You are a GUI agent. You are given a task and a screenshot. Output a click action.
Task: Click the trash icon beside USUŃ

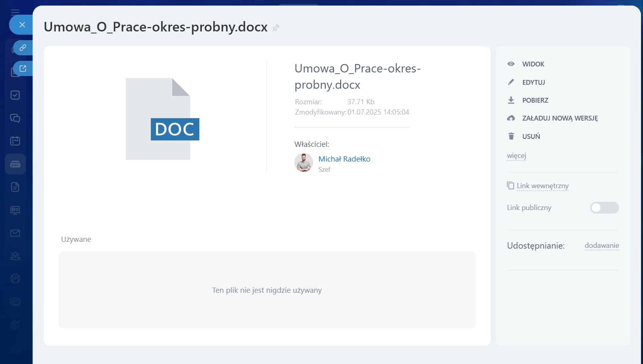[511, 136]
